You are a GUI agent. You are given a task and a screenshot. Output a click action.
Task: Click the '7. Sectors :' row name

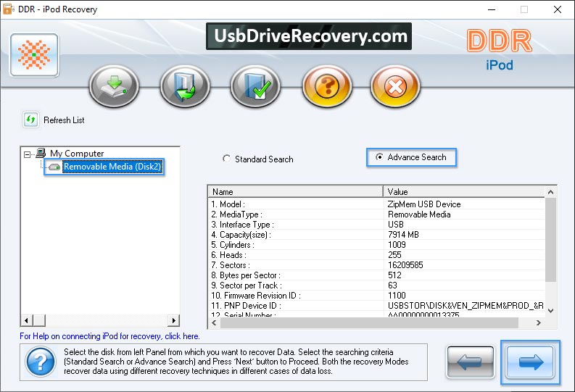[231, 265]
